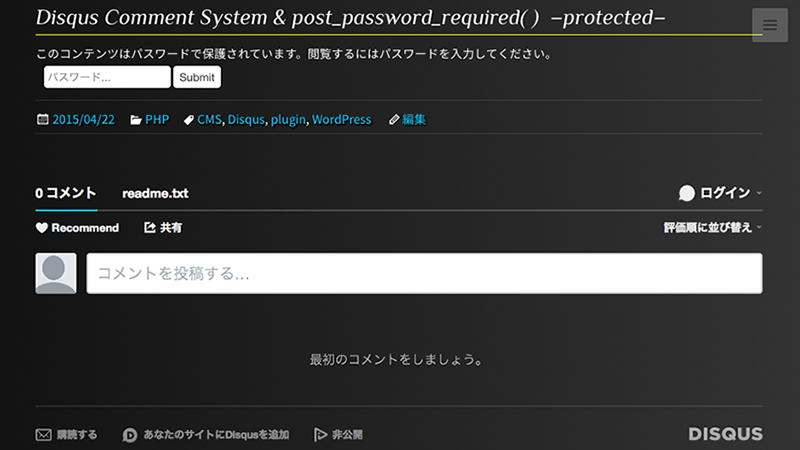The image size is (800, 450).
Task: Click the folder icon next to PHP
Action: click(x=136, y=120)
